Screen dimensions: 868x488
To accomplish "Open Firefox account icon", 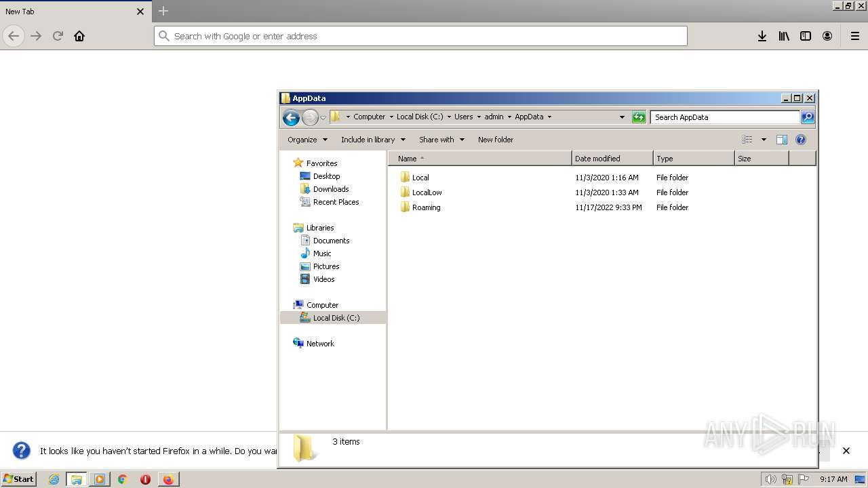I will [x=827, y=36].
